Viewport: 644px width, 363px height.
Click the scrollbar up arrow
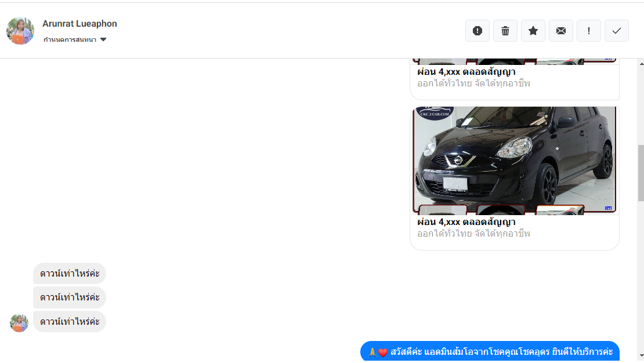(641, 64)
